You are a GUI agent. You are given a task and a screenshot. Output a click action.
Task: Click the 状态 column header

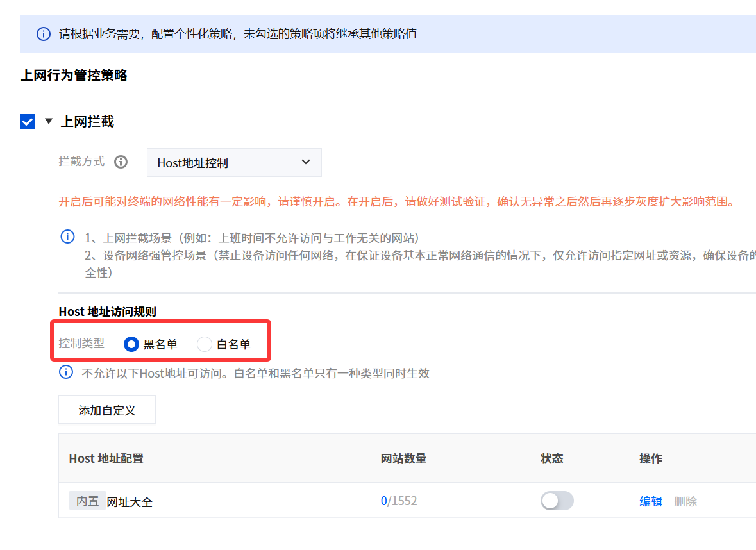click(x=552, y=458)
